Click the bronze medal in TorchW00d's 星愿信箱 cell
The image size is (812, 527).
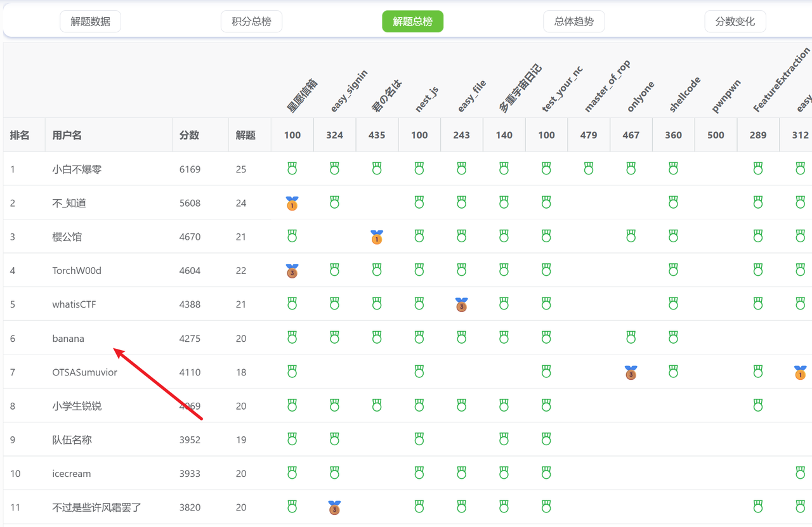pos(292,271)
